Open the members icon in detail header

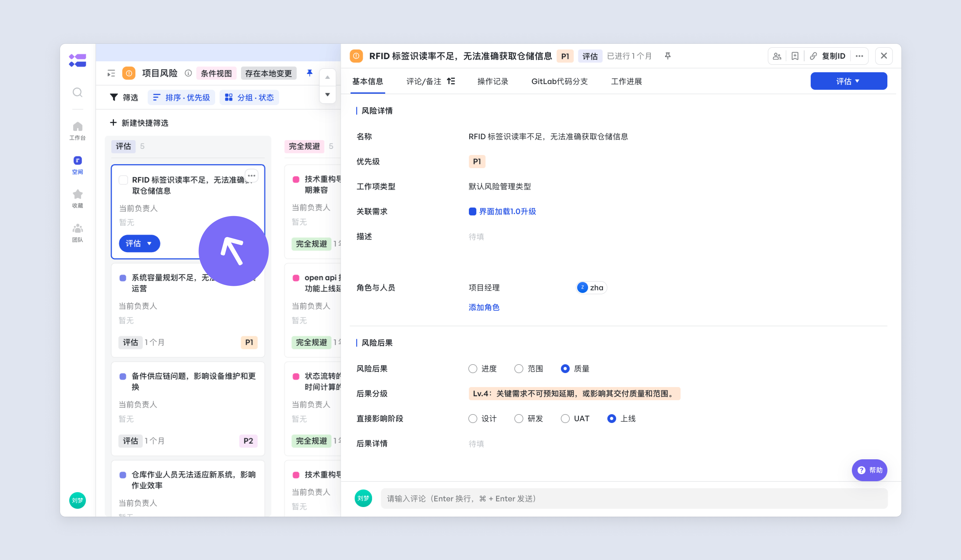(777, 56)
